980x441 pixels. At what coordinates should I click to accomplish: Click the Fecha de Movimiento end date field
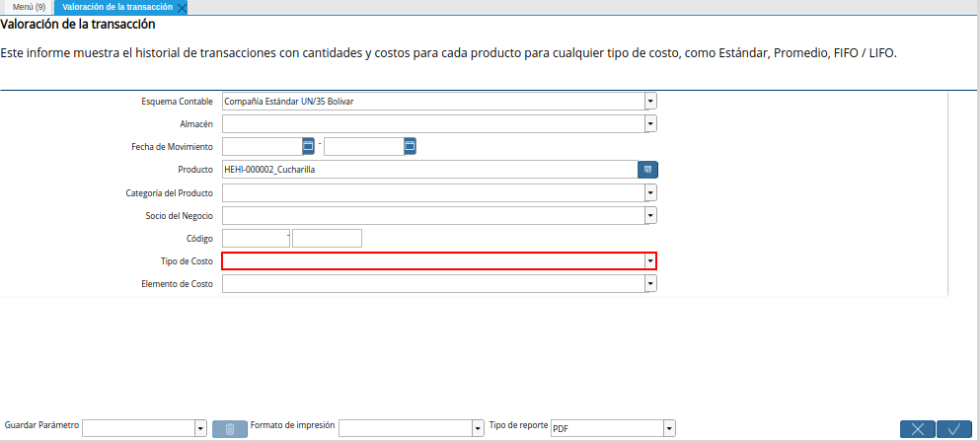pos(364,146)
